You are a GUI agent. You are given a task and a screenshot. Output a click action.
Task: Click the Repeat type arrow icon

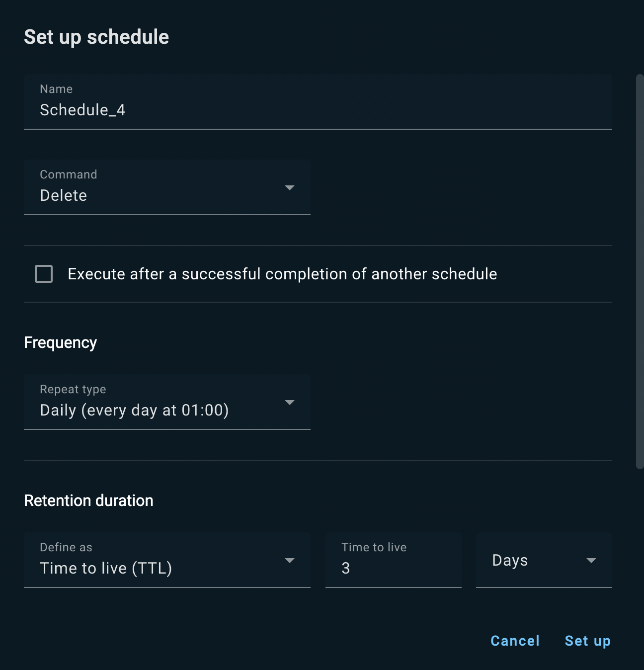point(289,403)
